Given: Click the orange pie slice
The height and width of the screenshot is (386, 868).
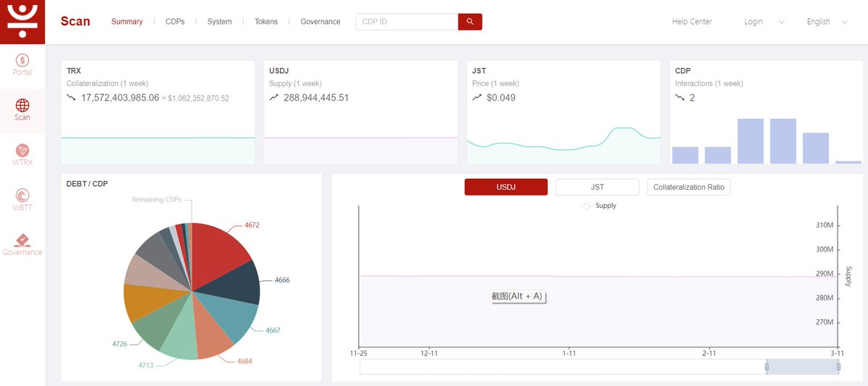Looking at the screenshot, I should (148, 301).
